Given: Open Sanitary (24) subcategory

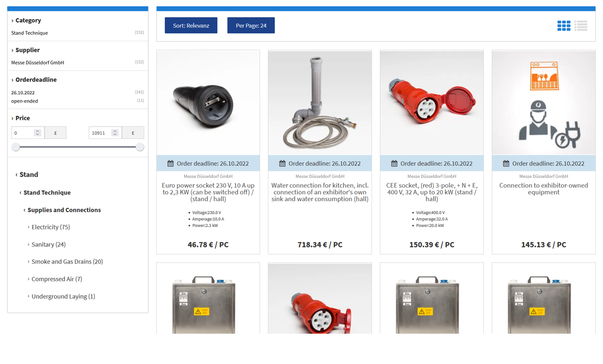Looking at the screenshot, I should coord(47,244).
